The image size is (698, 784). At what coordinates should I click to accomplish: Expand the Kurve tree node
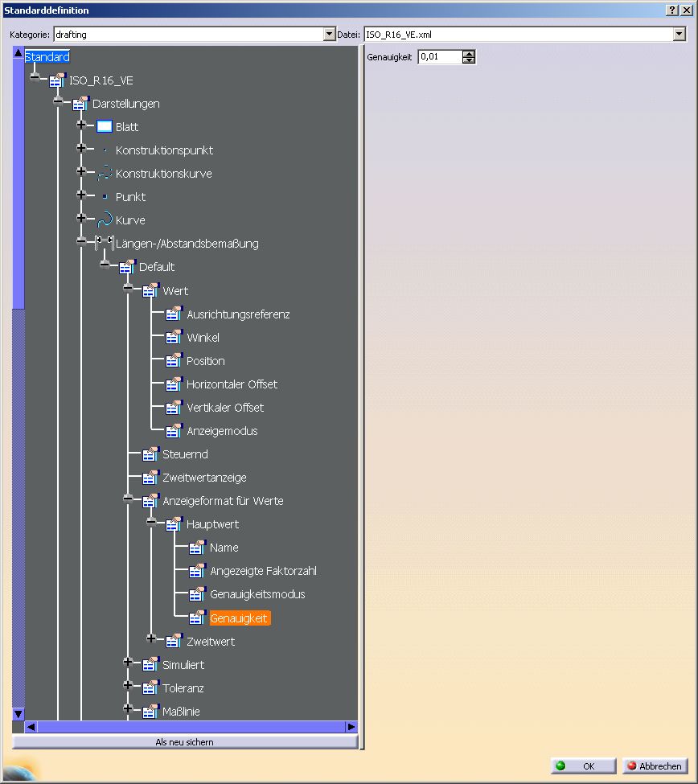(81, 217)
